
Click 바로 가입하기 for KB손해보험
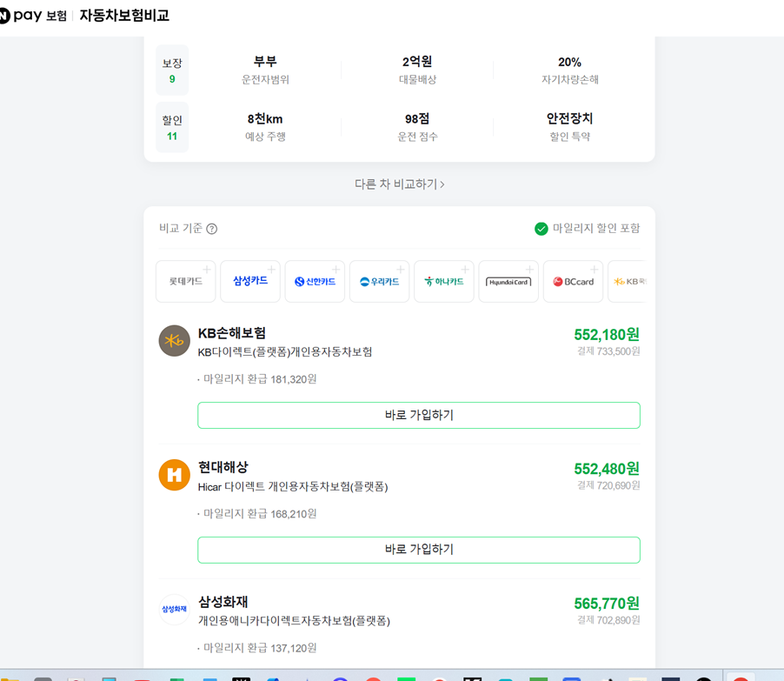419,416
